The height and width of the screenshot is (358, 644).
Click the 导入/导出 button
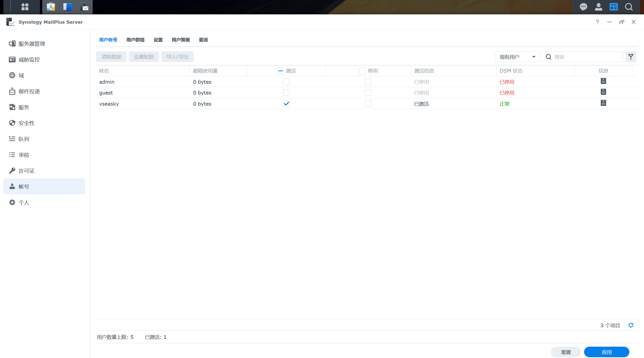click(x=177, y=57)
